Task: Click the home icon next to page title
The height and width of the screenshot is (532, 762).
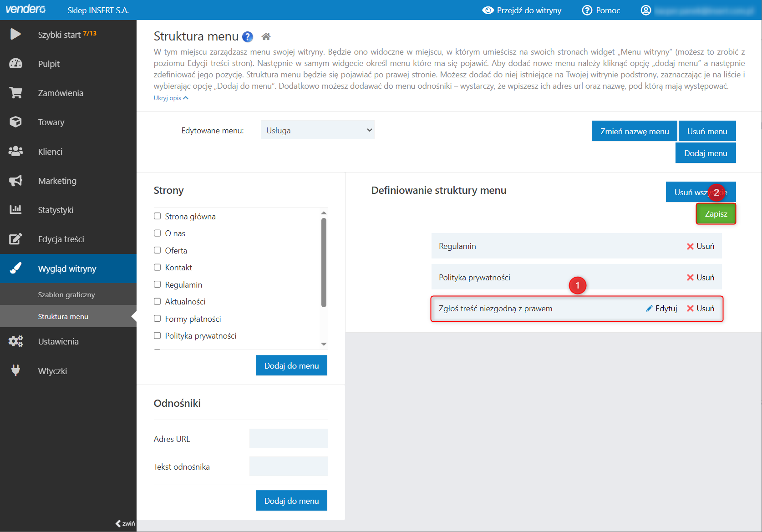Action: click(266, 36)
